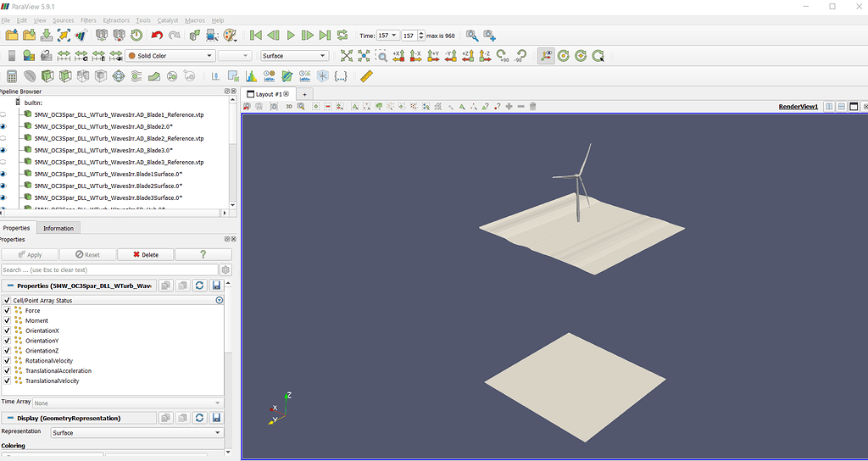
Task: Click the Delete button
Action: [145, 254]
